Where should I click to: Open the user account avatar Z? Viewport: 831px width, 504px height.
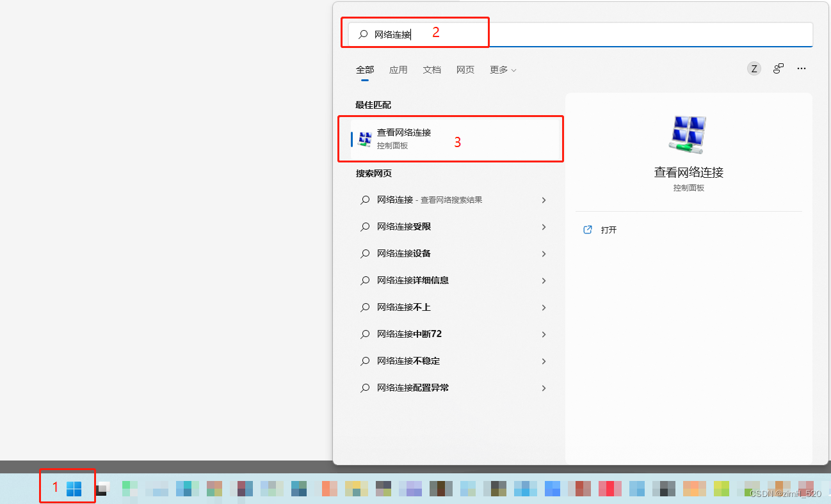tap(754, 68)
